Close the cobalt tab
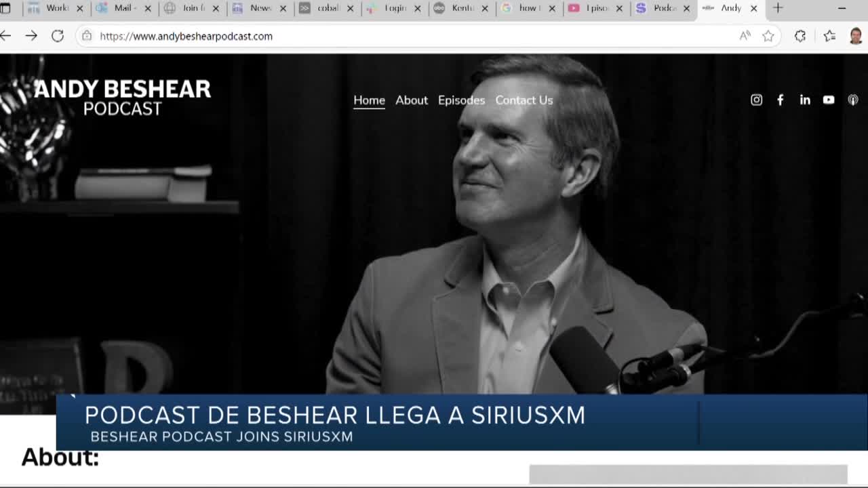Image resolution: width=868 pixels, height=488 pixels. pyautogui.click(x=351, y=8)
